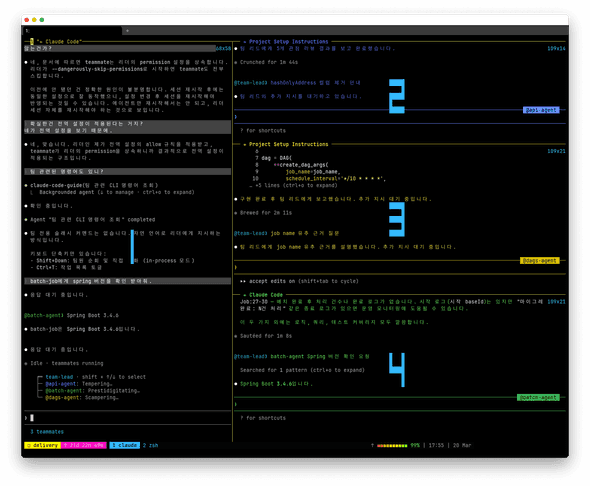The image size is (590, 486).
Task: Click the '3 teammates' footer label
Action: click(47, 431)
